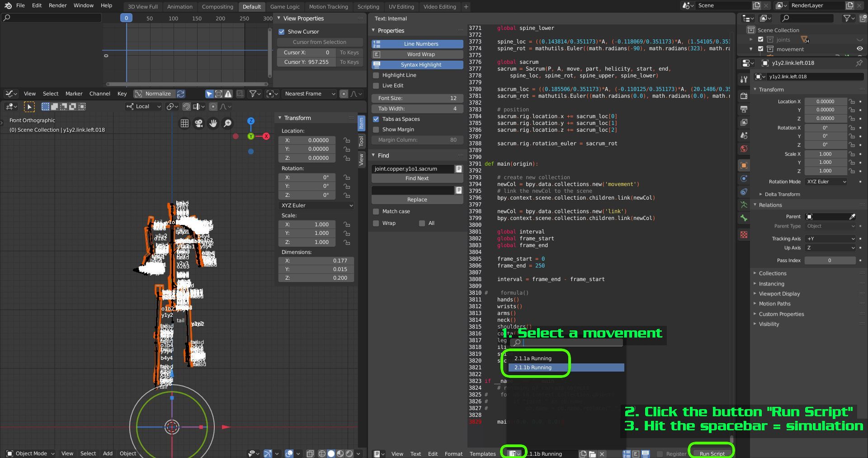868x458 pixels.
Task: Expand the Collections panel
Action: [772, 273]
